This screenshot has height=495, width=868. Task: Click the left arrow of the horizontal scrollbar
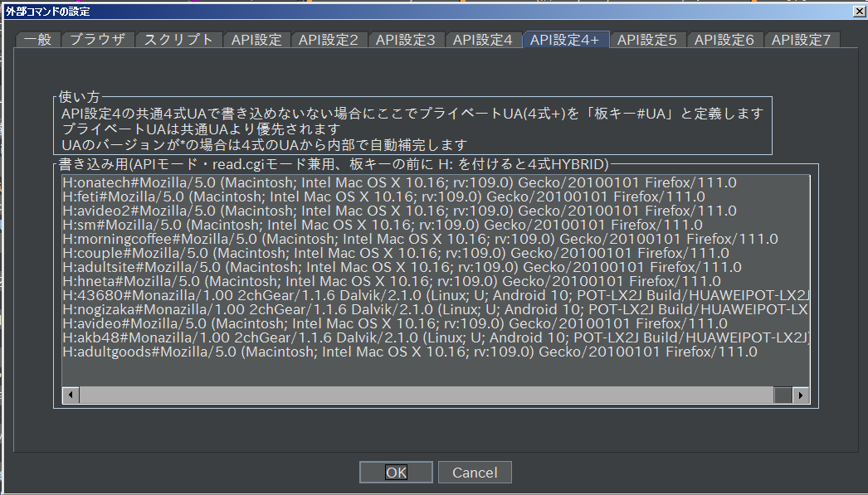71,395
